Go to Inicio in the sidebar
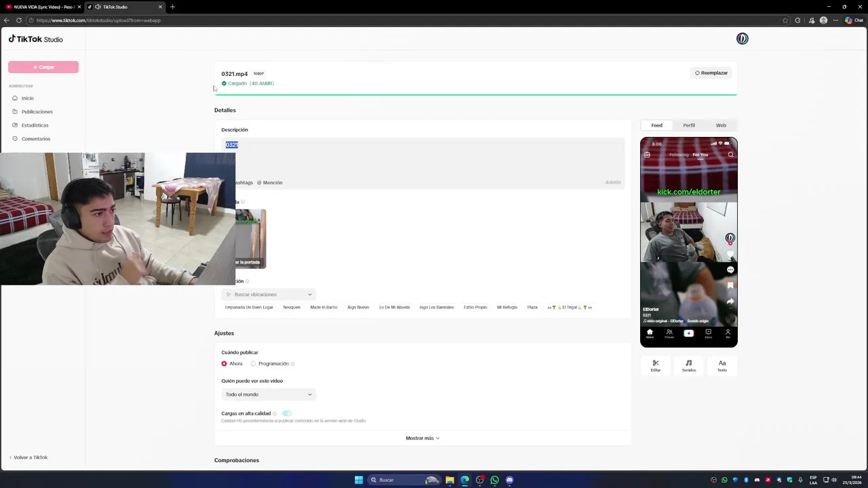The width and height of the screenshot is (868, 488). 27,98
